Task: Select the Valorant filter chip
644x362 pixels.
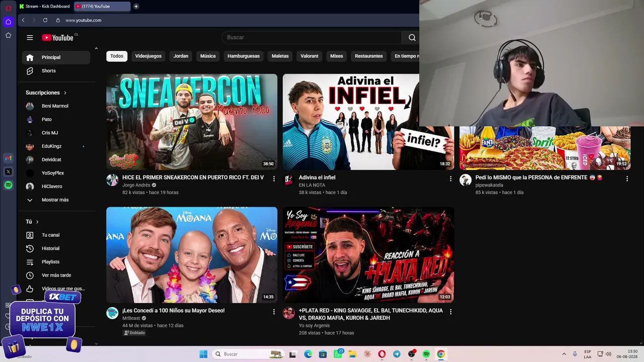Action: tap(309, 56)
